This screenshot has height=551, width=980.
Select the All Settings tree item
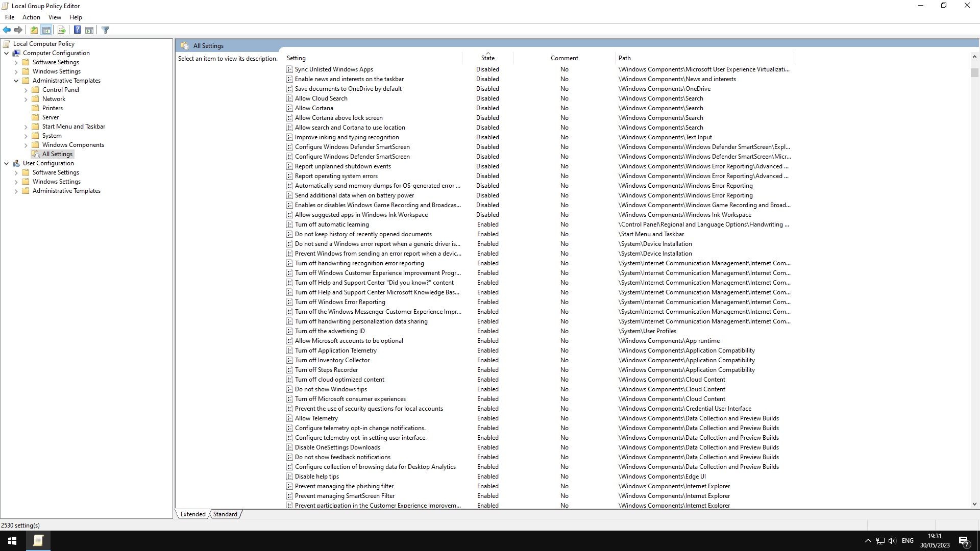57,154
